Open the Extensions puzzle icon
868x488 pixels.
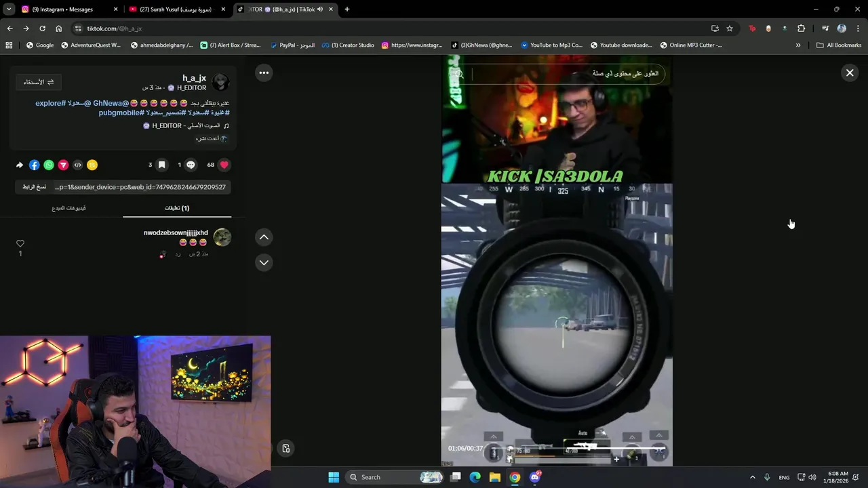coord(802,28)
